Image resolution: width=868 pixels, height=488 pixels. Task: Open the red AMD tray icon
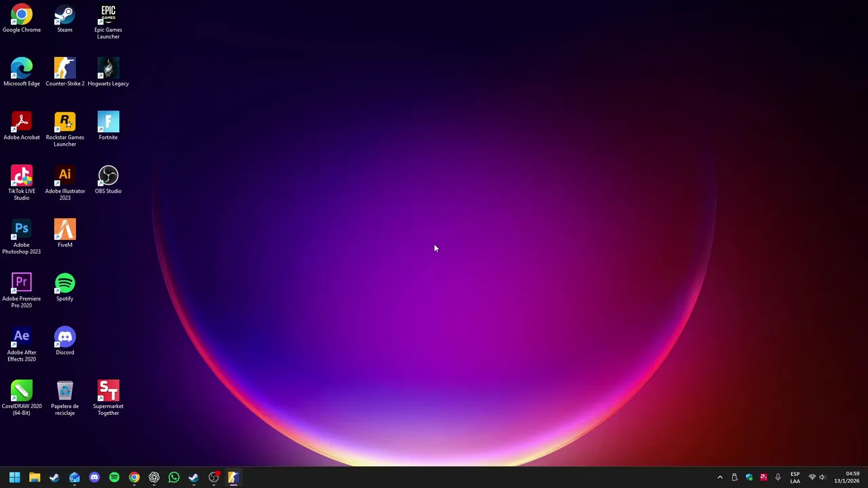pos(764,477)
